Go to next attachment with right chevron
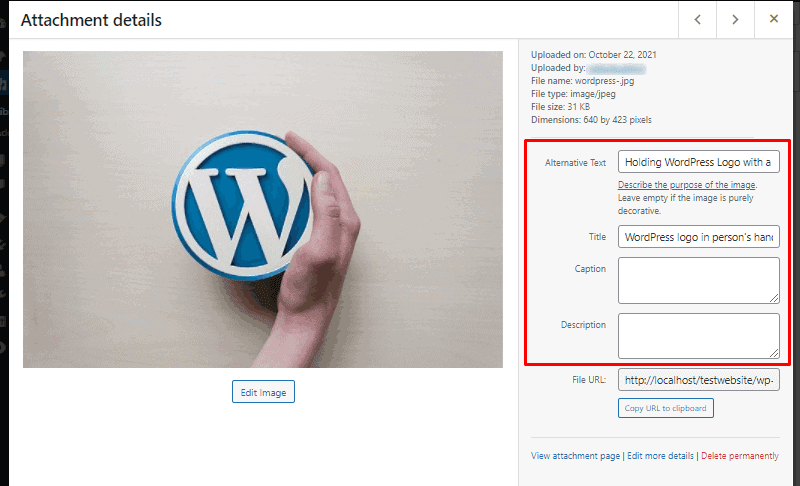Screen dimensions: 800x486 point(735,19)
